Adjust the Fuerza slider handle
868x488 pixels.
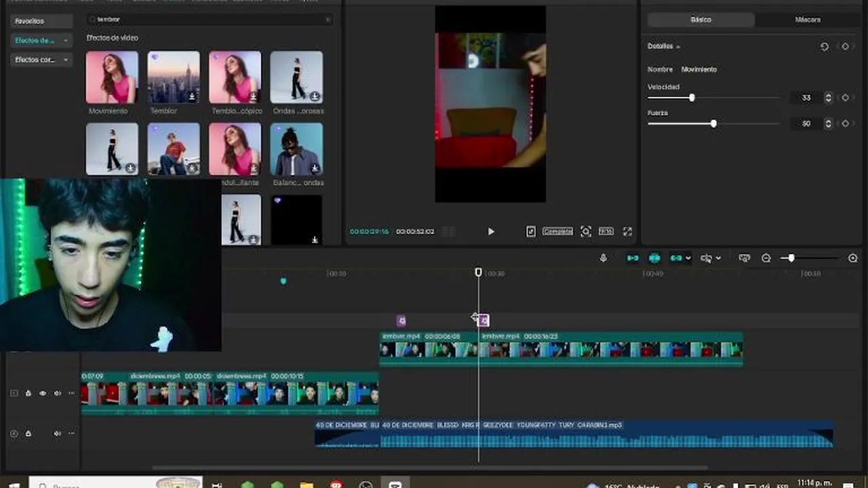[x=713, y=123]
